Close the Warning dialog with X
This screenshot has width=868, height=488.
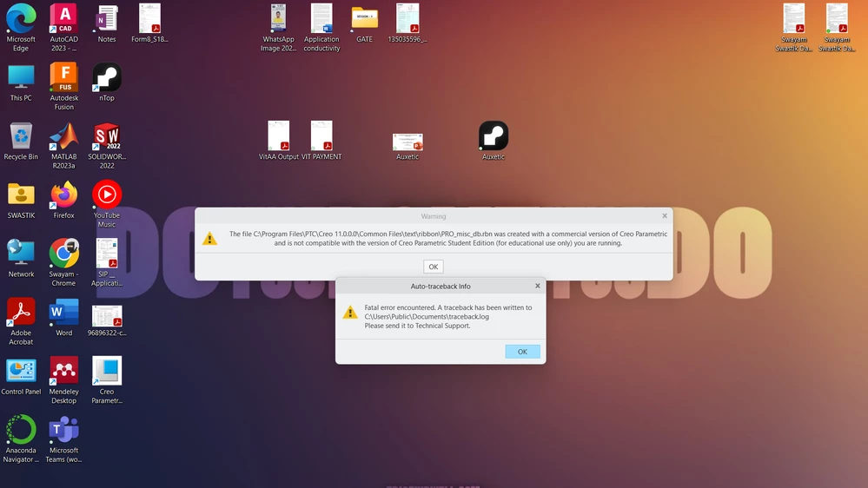click(x=665, y=216)
